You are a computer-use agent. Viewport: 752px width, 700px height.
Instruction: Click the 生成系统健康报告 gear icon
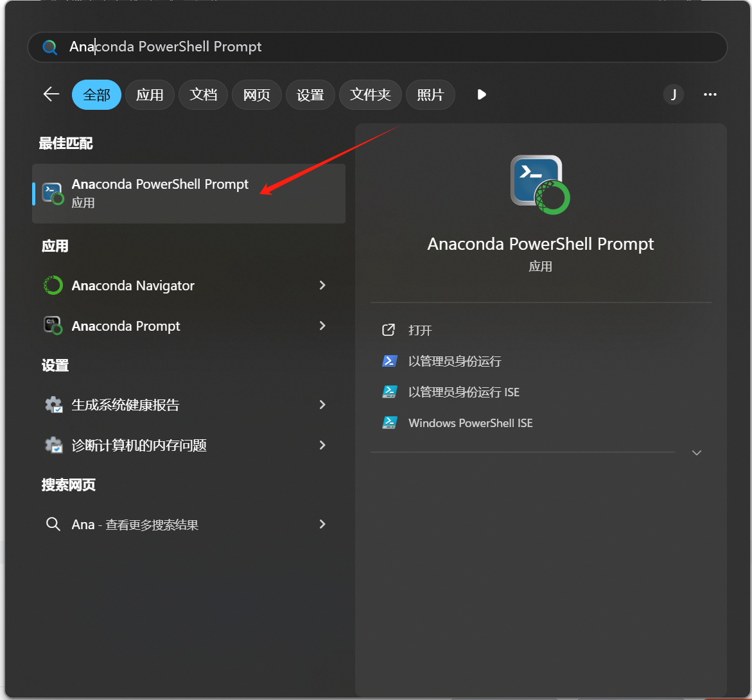click(x=53, y=405)
